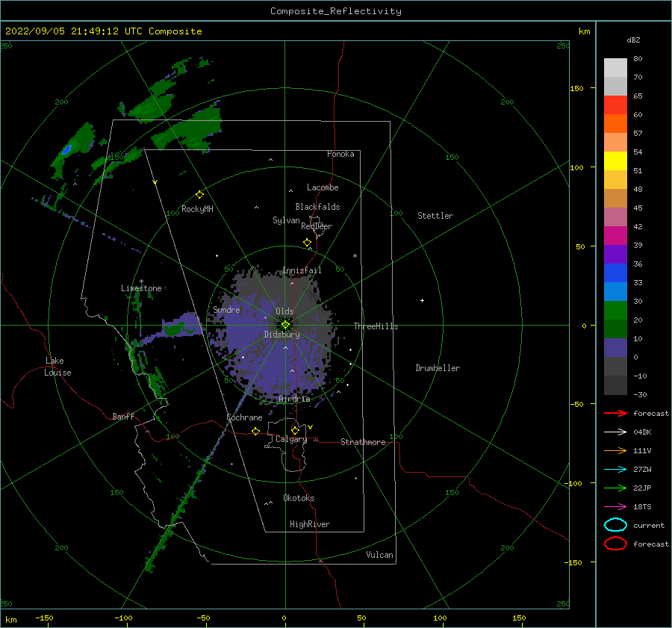The height and width of the screenshot is (628, 672).
Task: Click the Lake Louise label
Action: [x=57, y=367]
